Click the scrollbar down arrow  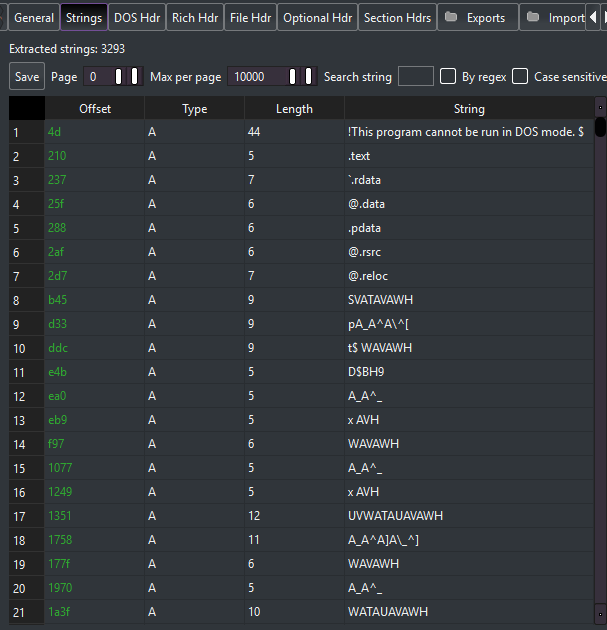pyautogui.click(x=600, y=614)
